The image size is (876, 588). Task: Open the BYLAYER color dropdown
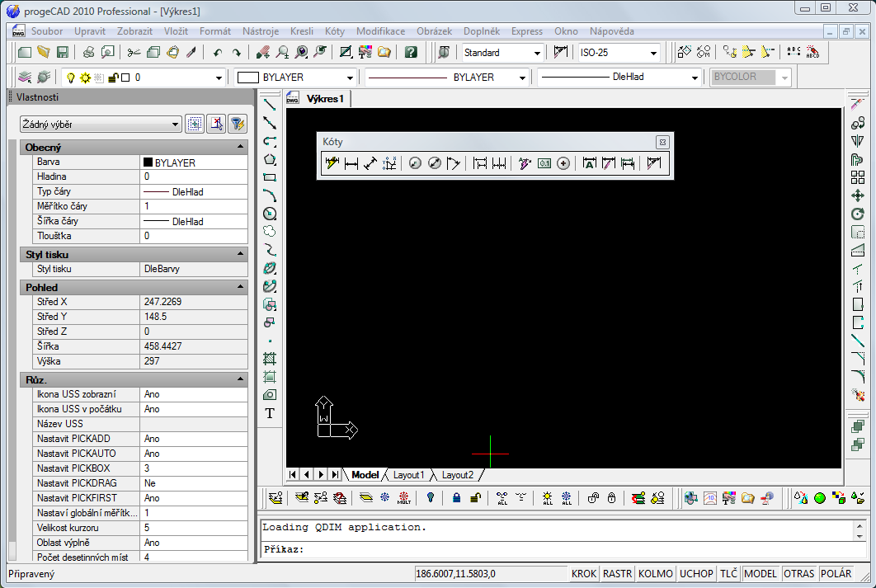(350, 78)
